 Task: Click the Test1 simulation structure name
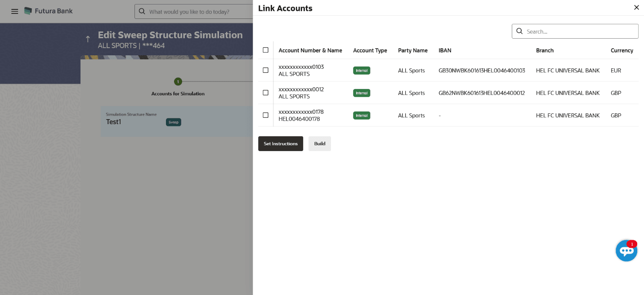[x=114, y=122]
